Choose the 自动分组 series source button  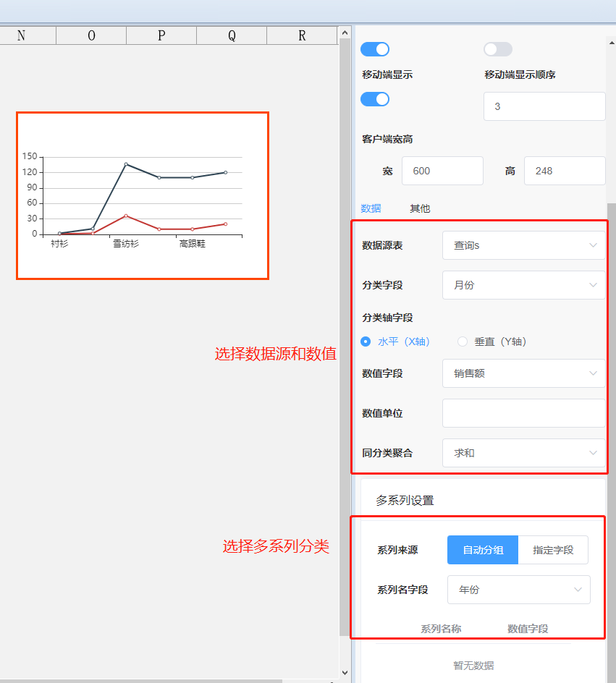(x=483, y=550)
